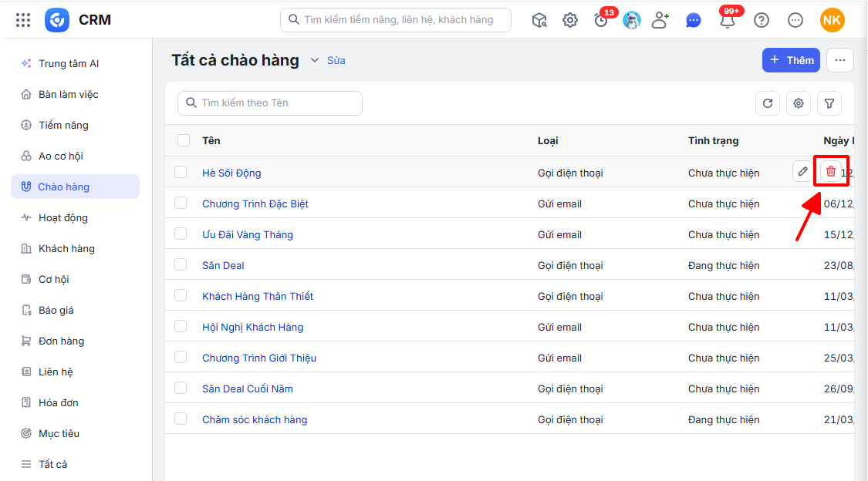This screenshot has width=868, height=481.
Task: Open the filter funnel icon
Action: (829, 103)
